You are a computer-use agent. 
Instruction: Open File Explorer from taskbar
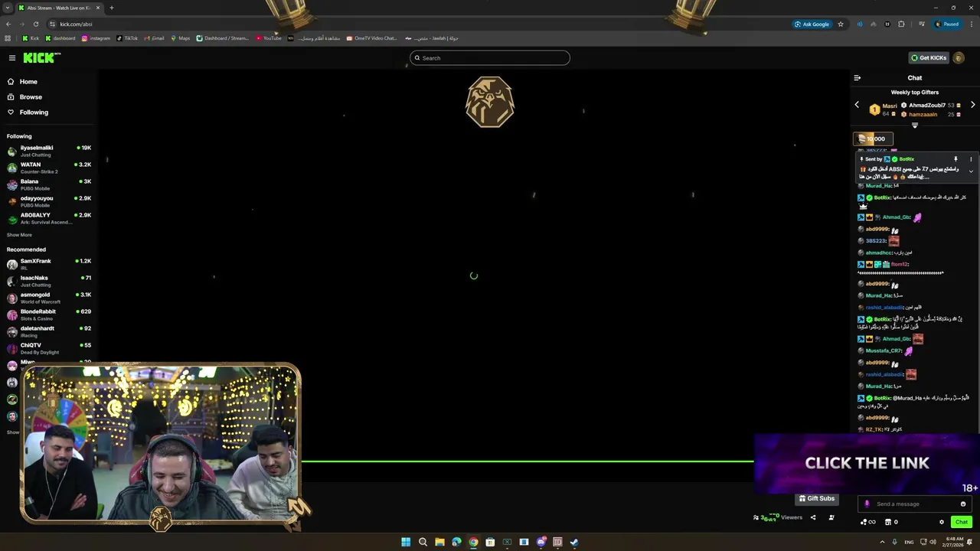click(x=439, y=542)
